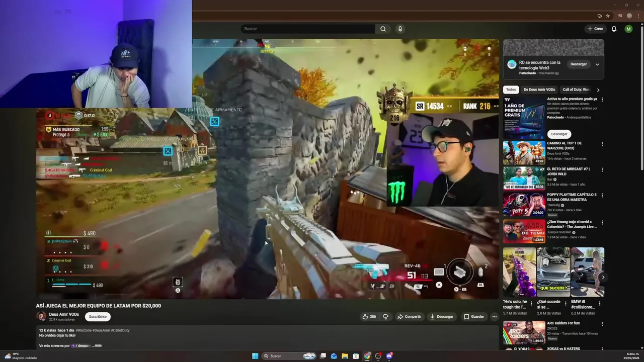Open options for the premium gratis ad
Image resolution: width=644 pixels, height=362 pixels.
602,100
